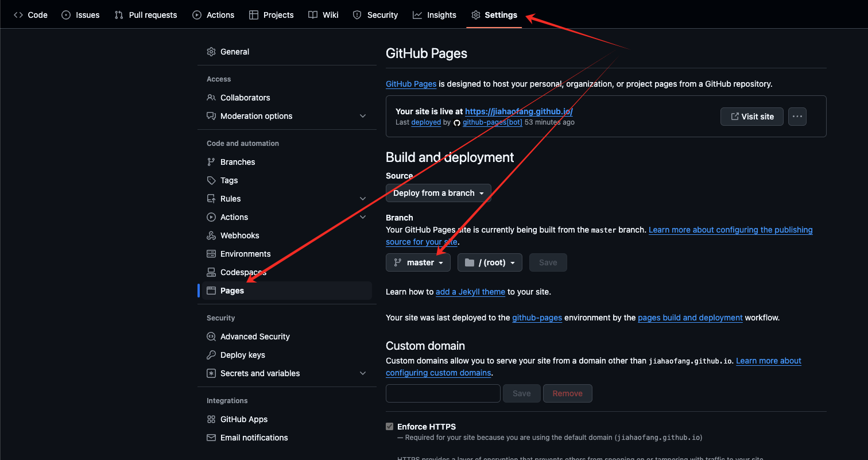Image resolution: width=868 pixels, height=460 pixels.
Task: Open the GitHub Pages documentation link
Action: click(x=411, y=84)
